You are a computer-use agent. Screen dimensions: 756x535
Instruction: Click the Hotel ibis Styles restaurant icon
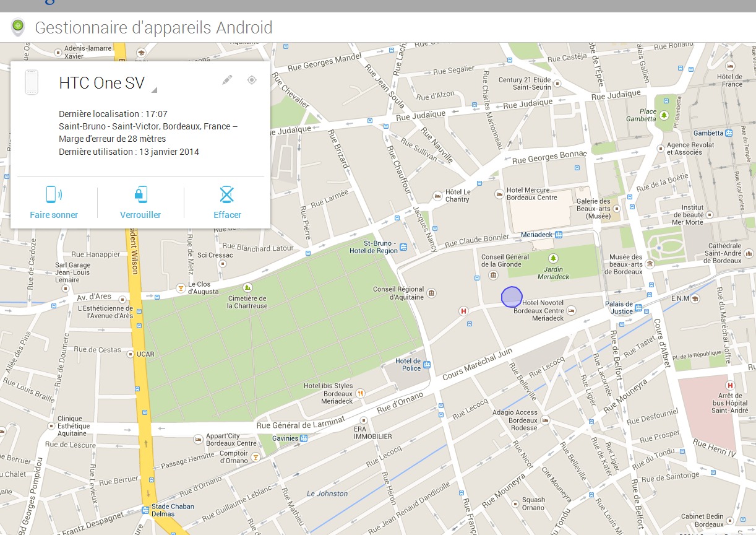(361, 393)
